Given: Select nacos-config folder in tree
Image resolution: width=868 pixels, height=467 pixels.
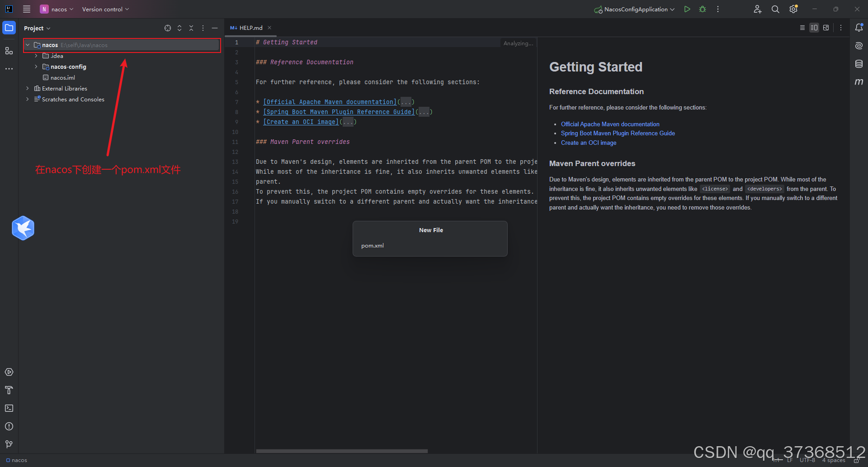Looking at the screenshot, I should (x=68, y=67).
